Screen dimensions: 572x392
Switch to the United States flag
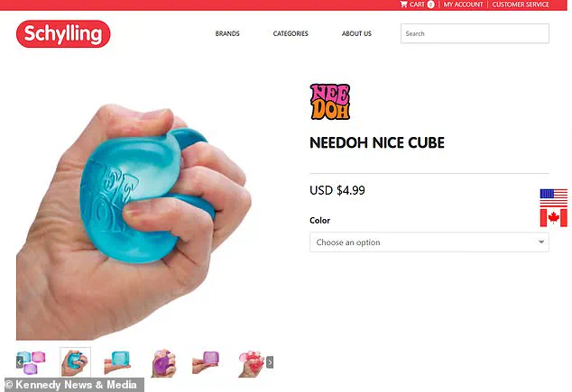pos(553,198)
